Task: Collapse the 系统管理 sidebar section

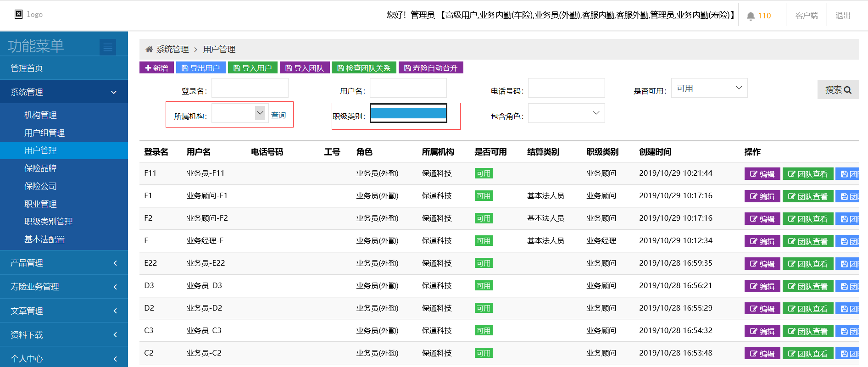Action: [x=64, y=92]
